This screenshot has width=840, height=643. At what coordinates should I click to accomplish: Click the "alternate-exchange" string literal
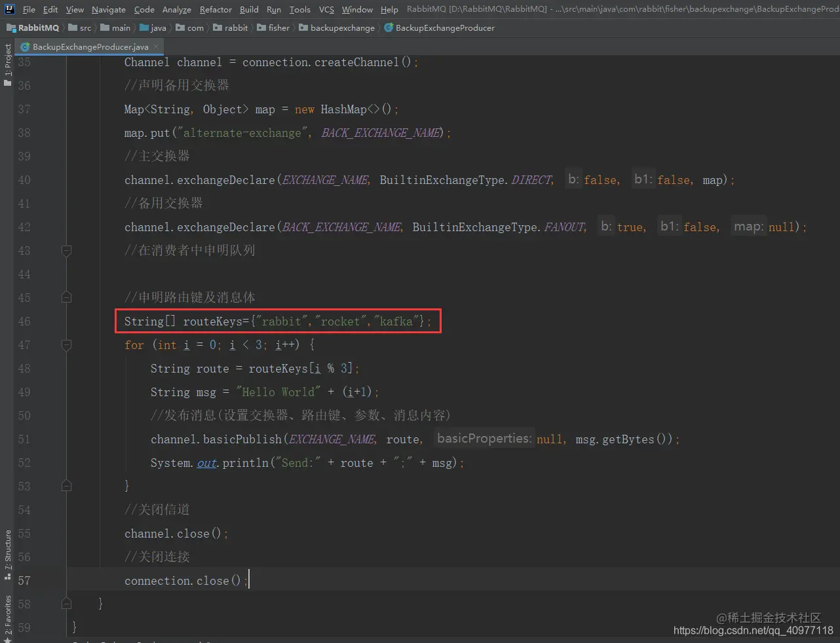tap(242, 133)
